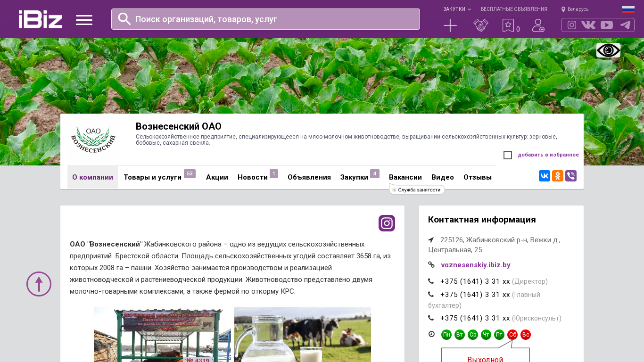Select the Пт weekday circle

tap(499, 335)
